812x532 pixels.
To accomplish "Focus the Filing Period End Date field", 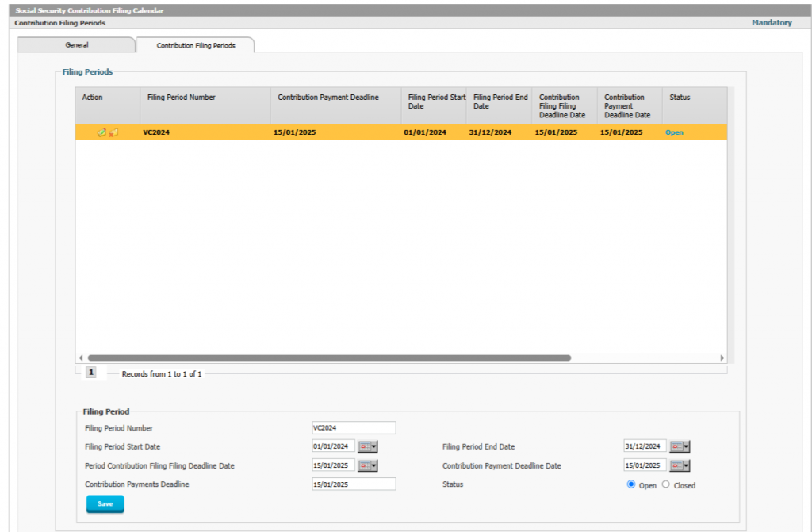I will pos(645,446).
